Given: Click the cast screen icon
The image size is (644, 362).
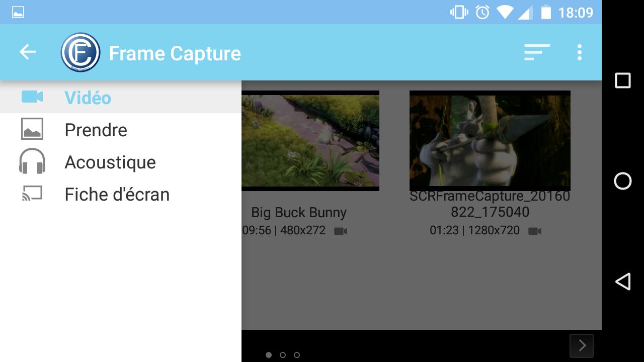Looking at the screenshot, I should [x=32, y=194].
